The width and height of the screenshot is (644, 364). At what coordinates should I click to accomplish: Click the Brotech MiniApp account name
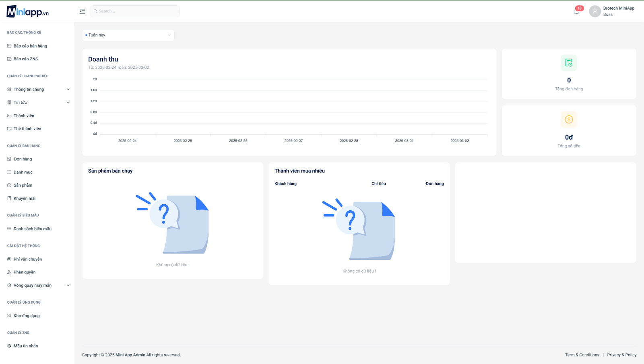(x=619, y=8)
